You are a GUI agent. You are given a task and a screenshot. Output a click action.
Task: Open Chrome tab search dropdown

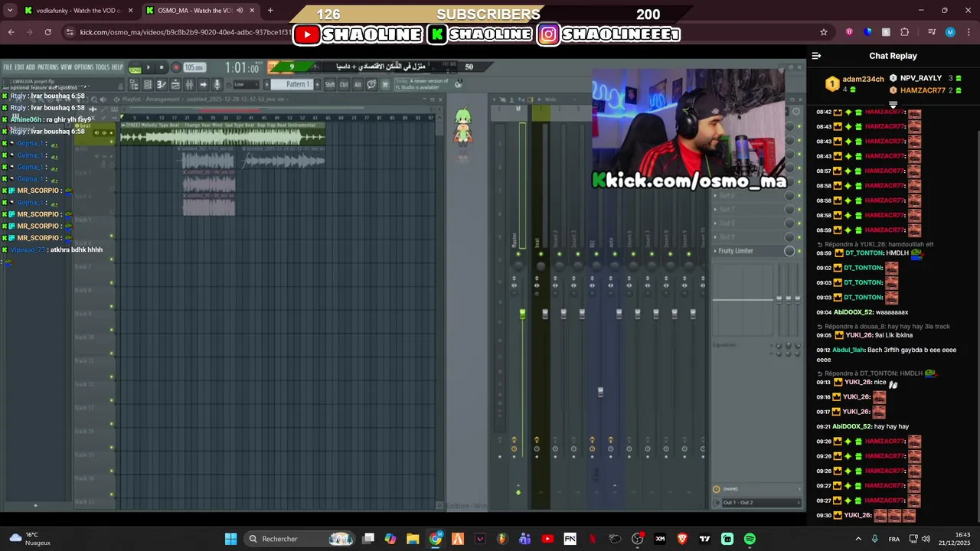(x=10, y=11)
